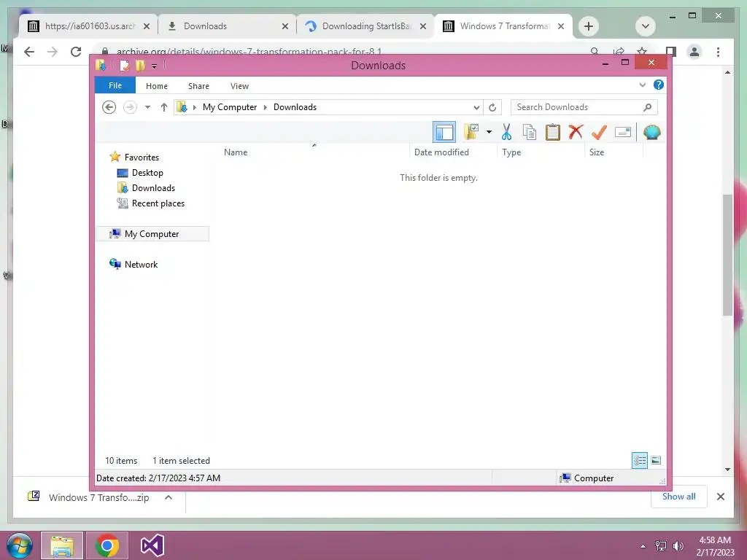Open the Home ribbon tab
747x560 pixels.
157,86
